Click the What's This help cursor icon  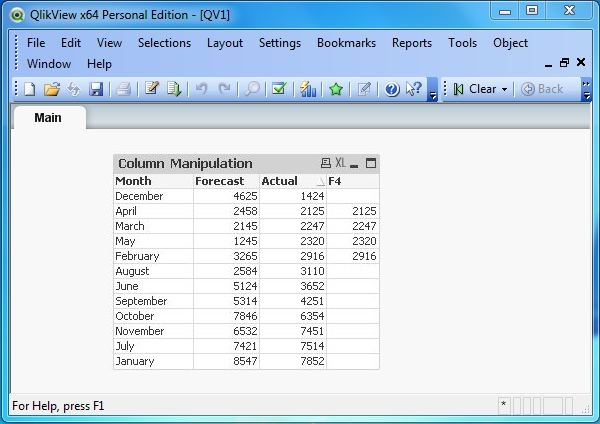click(414, 89)
